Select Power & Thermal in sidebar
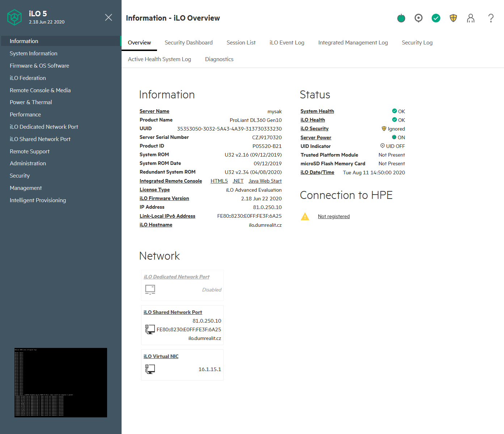The image size is (504, 434). [31, 102]
